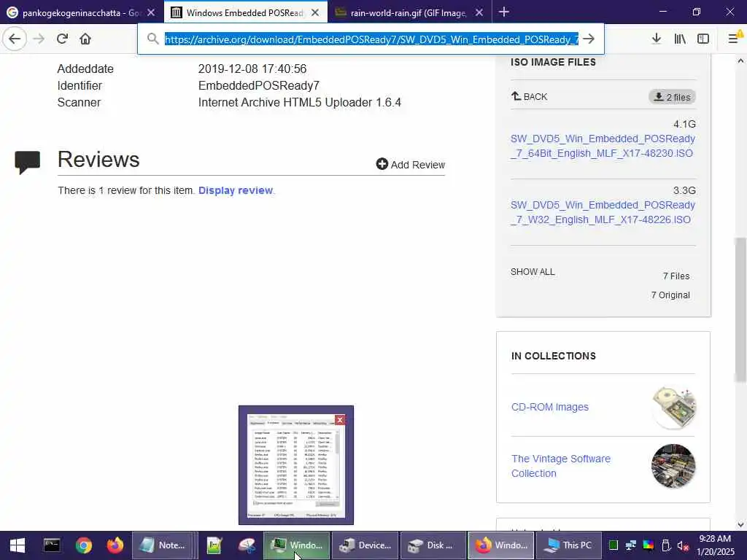Click the Firefox Windo... taskbar button
Screen dimensions: 747x560
coord(502,545)
